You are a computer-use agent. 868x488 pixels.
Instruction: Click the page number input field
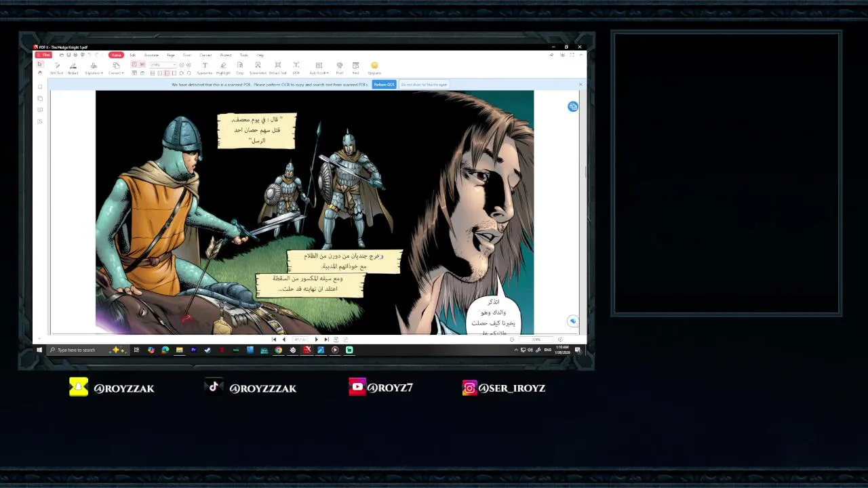coord(300,340)
